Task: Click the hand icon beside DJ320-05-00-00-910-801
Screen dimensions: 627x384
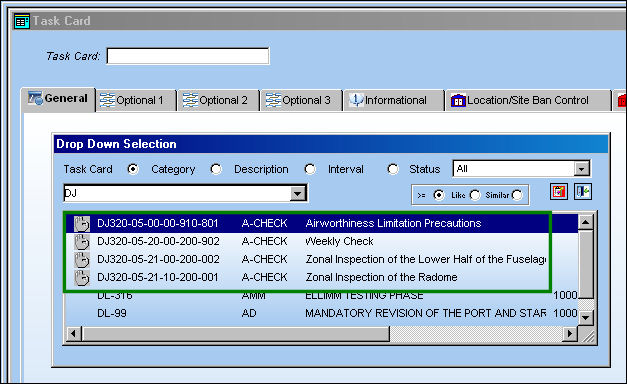Action: [x=82, y=224]
